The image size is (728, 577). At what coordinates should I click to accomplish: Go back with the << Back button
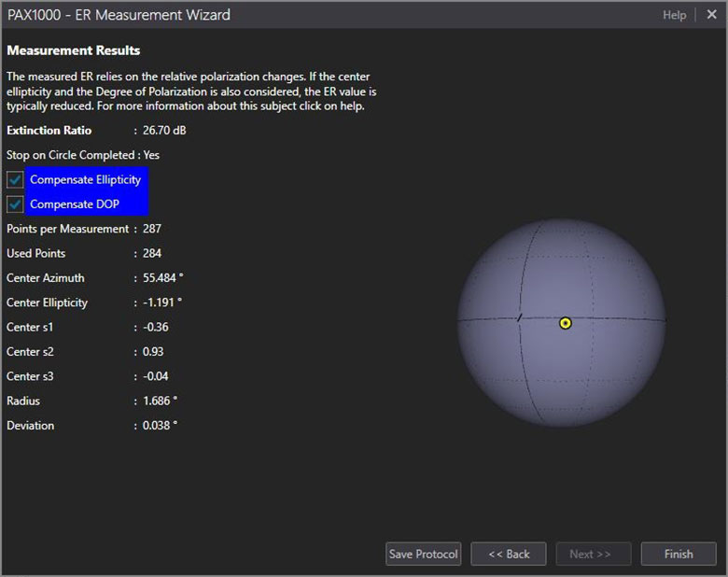(x=509, y=554)
